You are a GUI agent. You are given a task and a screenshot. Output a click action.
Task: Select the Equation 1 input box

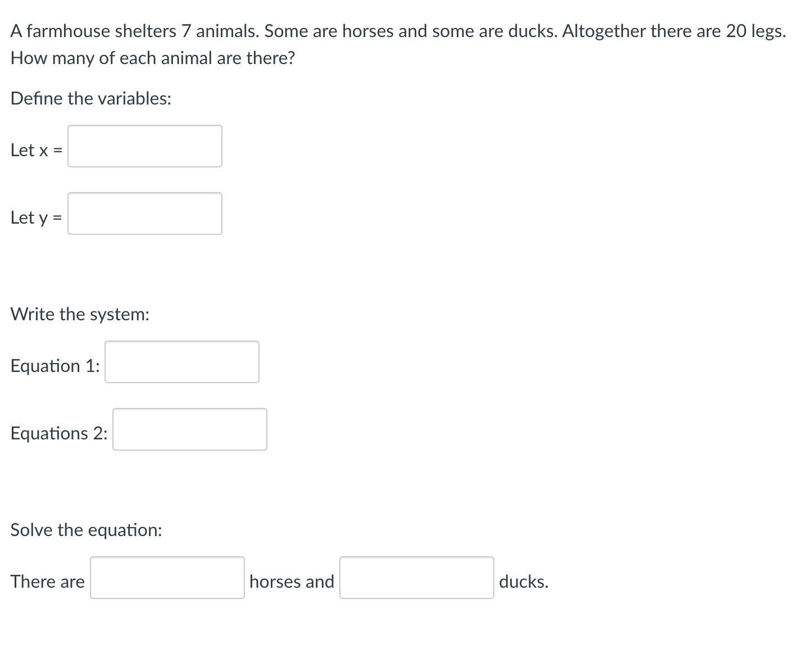coord(182,362)
